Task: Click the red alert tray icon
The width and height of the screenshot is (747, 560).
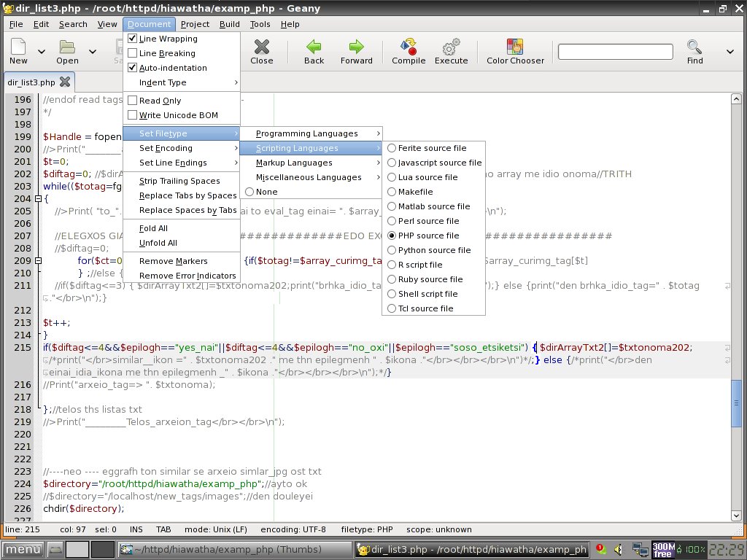Action: pos(600,549)
